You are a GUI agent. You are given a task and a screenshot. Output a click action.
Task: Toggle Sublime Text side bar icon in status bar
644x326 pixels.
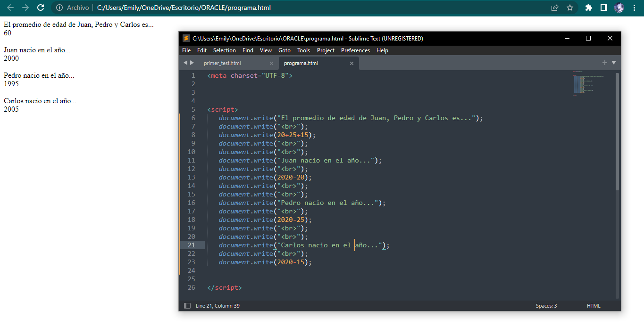tap(187, 306)
